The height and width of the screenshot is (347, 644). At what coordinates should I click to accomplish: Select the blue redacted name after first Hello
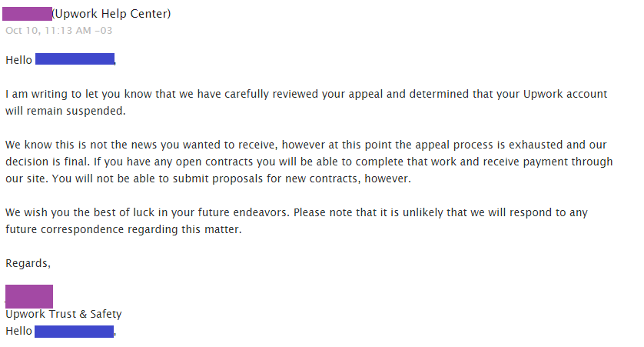75,59
